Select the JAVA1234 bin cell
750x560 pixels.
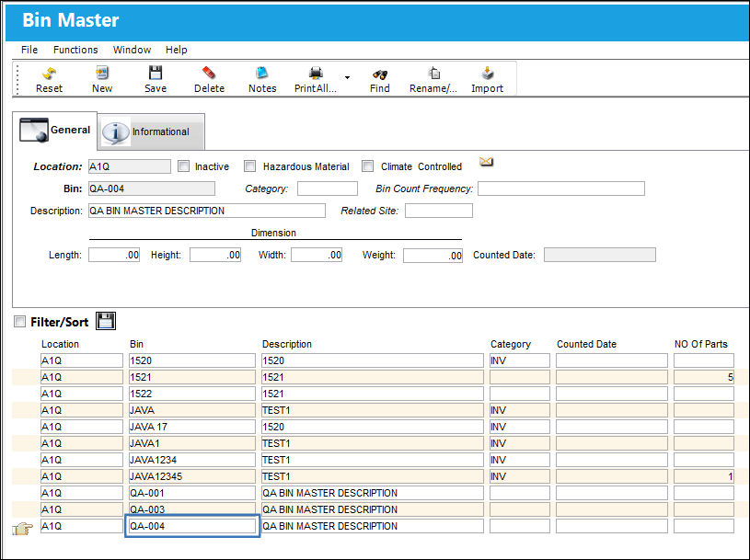click(192, 460)
